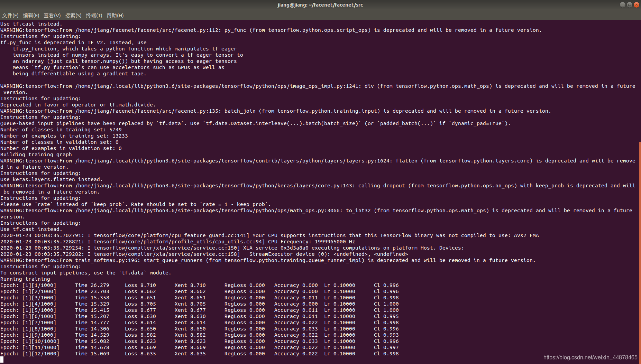This screenshot has width=641, height=364.
Task: Click the cpu_feature_guard.cc AVX2 FMA log line
Action: [270, 235]
